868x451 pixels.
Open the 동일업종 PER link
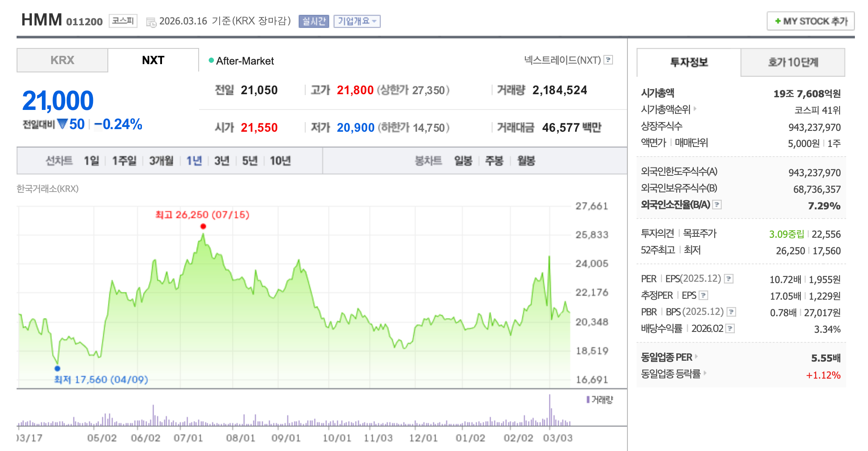[x=666, y=357]
